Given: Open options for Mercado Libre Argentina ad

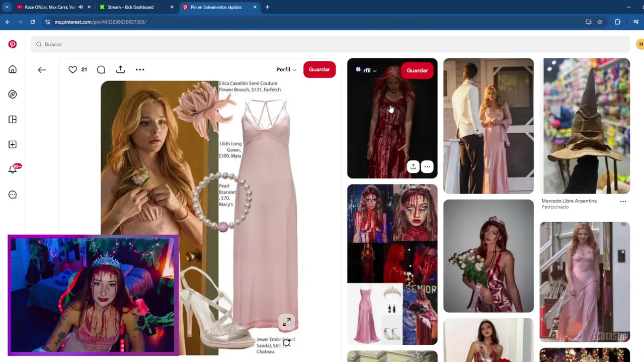Looking at the screenshot, I should [623, 202].
